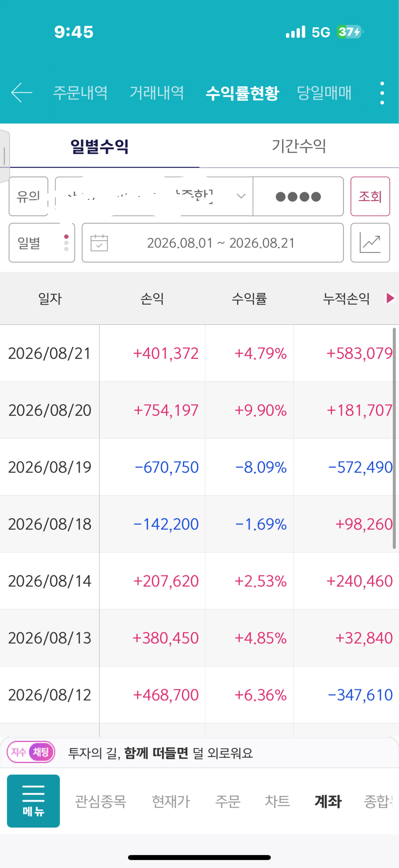Tap the account password input field
Screen dimensions: 399x868
(x=298, y=196)
